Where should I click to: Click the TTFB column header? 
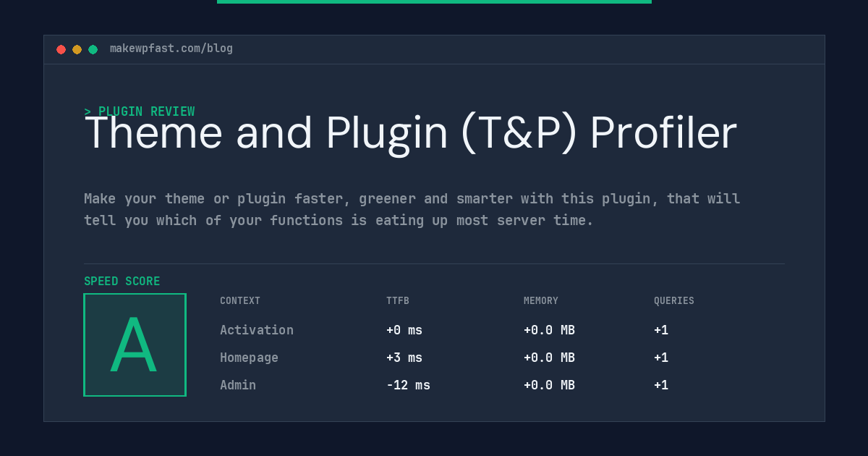pyautogui.click(x=398, y=301)
